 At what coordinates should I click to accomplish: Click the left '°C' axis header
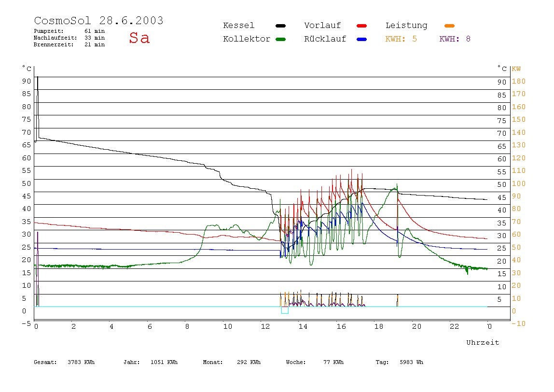point(27,68)
